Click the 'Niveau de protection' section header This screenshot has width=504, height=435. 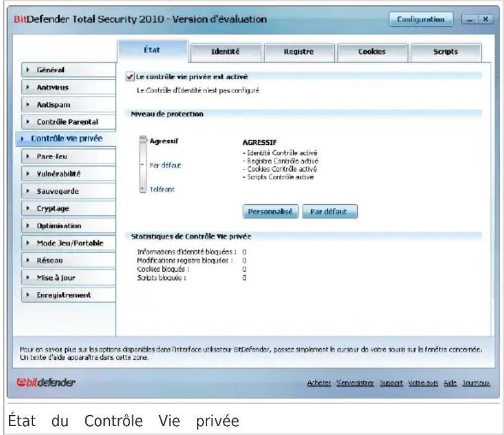click(x=167, y=114)
